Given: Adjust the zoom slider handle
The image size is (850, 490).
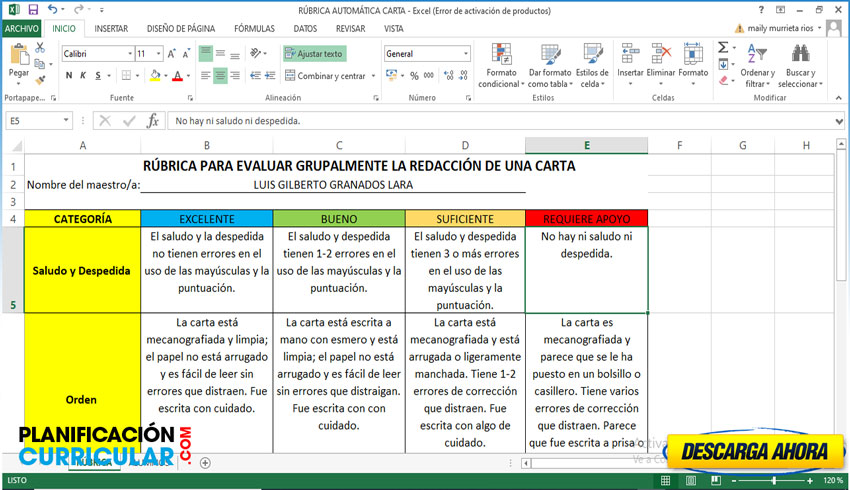Looking at the screenshot, I should [774, 480].
